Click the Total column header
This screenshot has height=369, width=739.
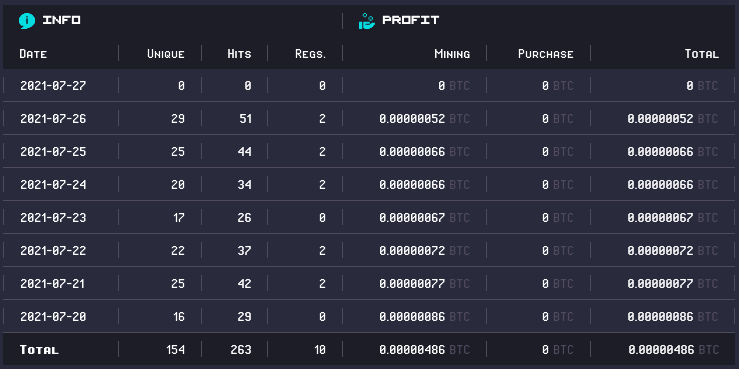tap(702, 54)
